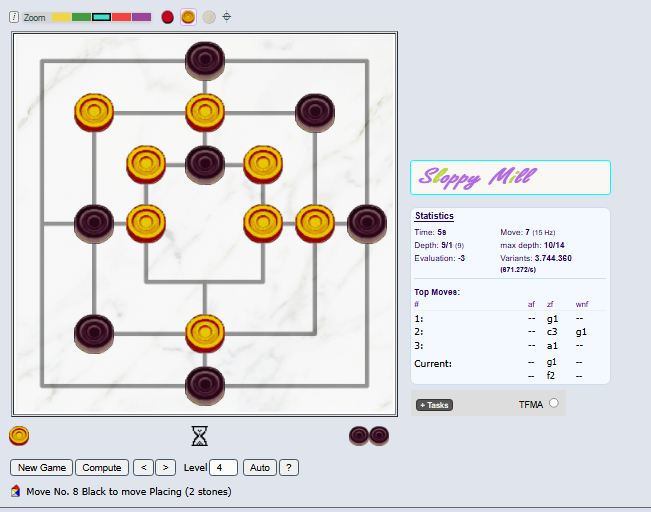Click the yellow stone remaining in hand
This screenshot has height=512, width=651.
click(19, 436)
